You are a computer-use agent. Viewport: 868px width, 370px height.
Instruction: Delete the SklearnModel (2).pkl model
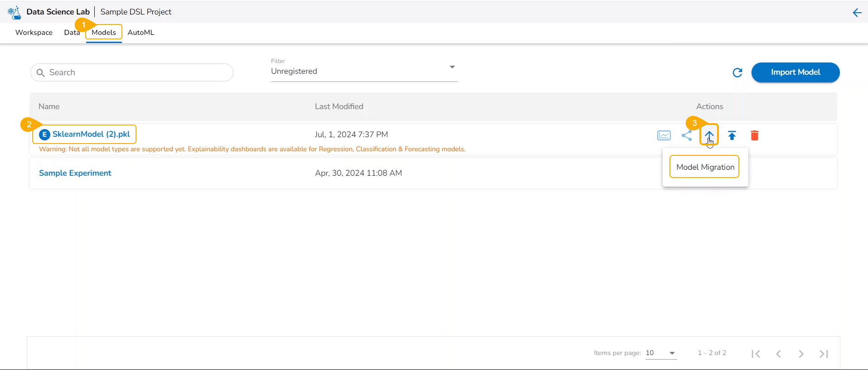click(x=755, y=135)
